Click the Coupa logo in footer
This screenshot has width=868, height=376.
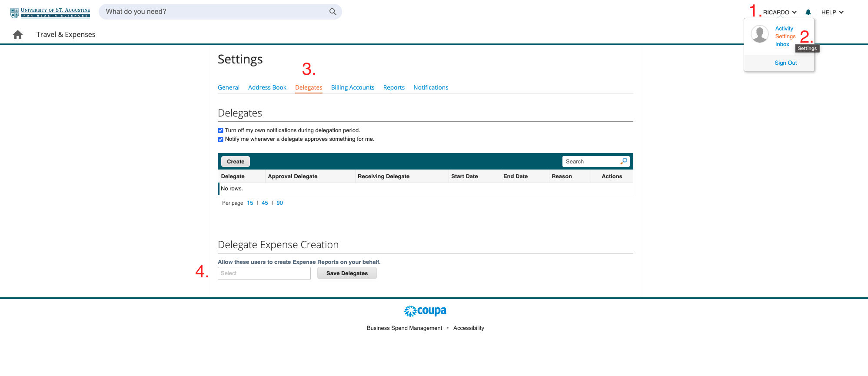point(425,311)
